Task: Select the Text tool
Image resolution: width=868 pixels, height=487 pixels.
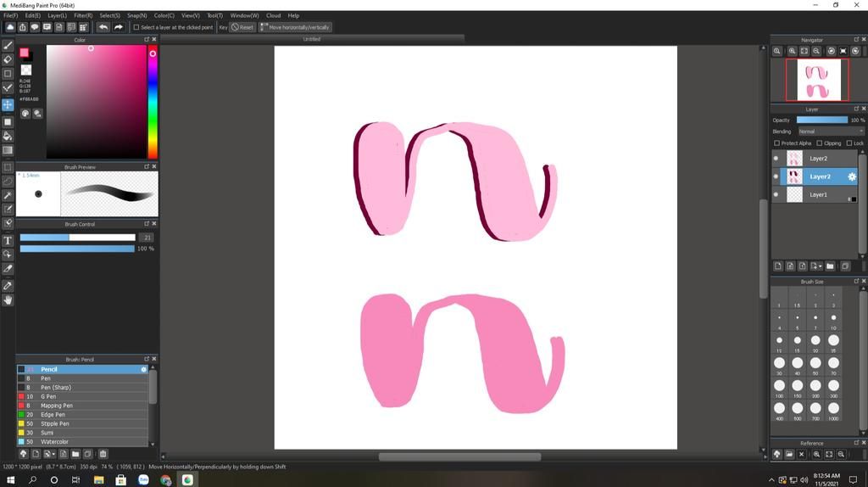Action: pos(8,240)
